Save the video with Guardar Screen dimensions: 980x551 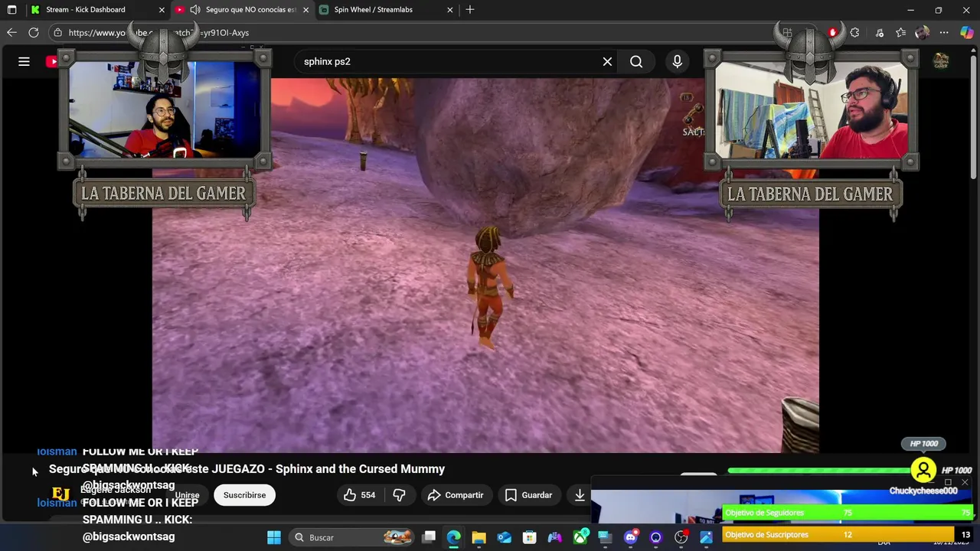(x=528, y=495)
